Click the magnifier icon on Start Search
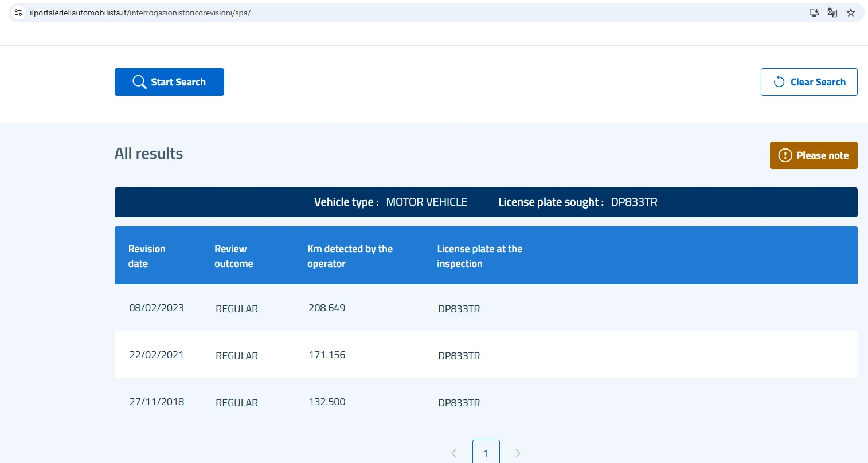The image size is (868, 463). pos(139,82)
